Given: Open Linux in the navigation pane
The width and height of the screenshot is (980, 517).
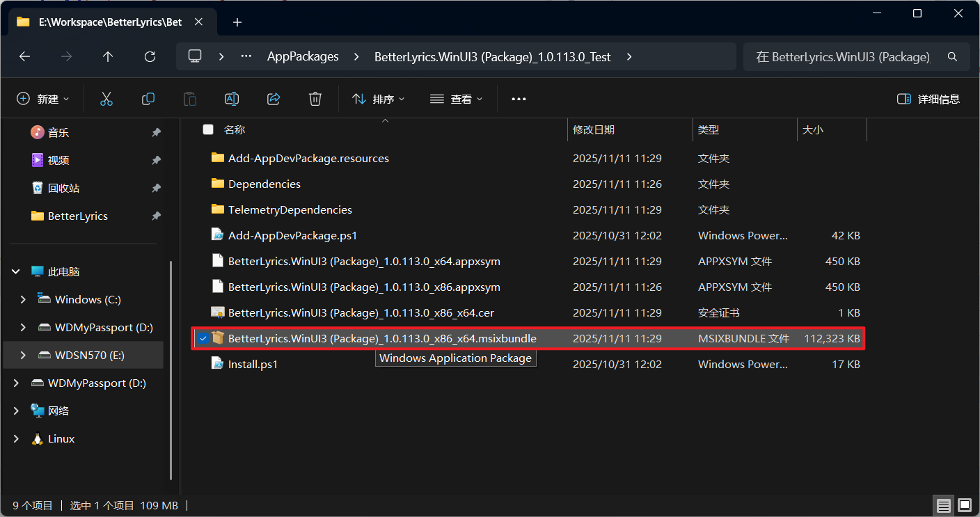Looking at the screenshot, I should pos(61,438).
